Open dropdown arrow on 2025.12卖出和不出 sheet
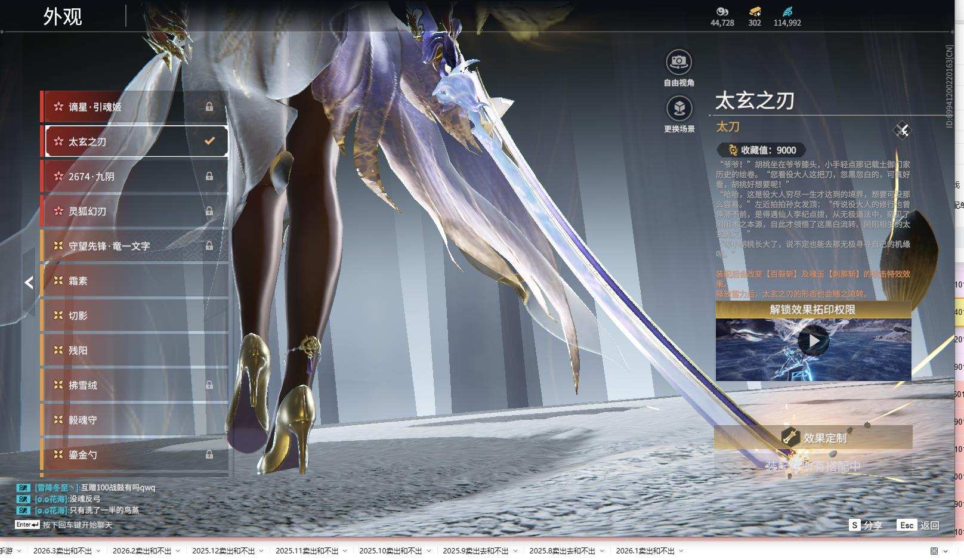Viewport: 964px width, 560px height. [x=261, y=551]
